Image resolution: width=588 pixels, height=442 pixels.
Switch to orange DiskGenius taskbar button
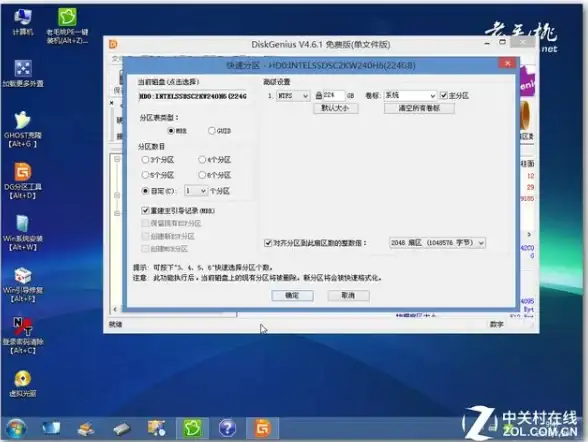(x=262, y=428)
